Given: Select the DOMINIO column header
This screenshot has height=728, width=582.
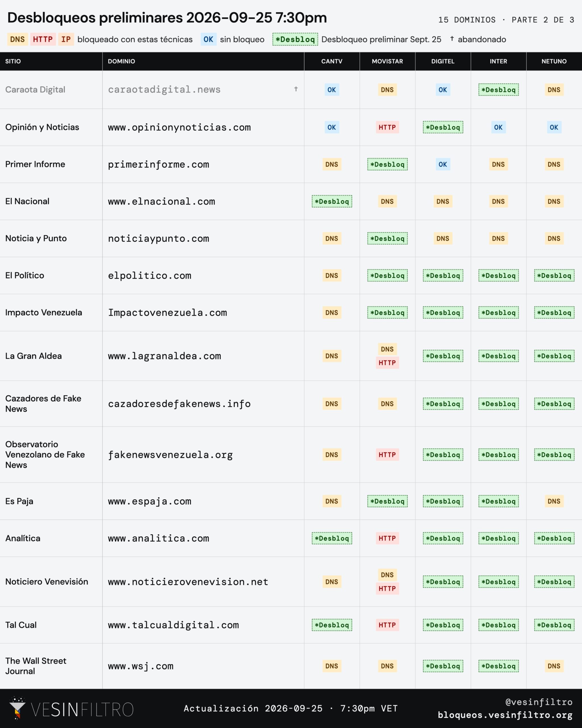Looking at the screenshot, I should (121, 61).
